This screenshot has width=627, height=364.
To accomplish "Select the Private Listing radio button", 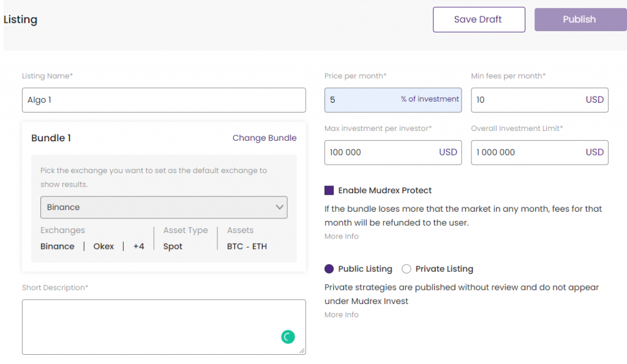I will coord(407,269).
